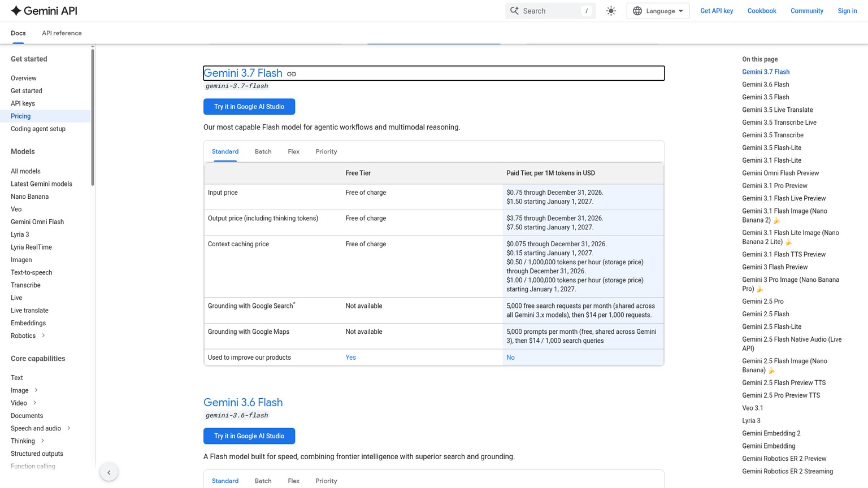Open Veo in the sidebar
This screenshot has width=868, height=488.
[x=16, y=209]
